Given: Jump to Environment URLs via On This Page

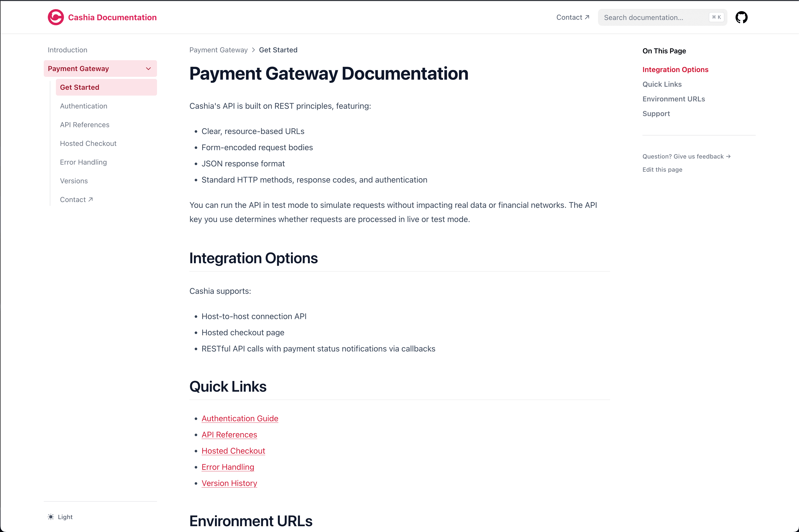Looking at the screenshot, I should 674,99.
